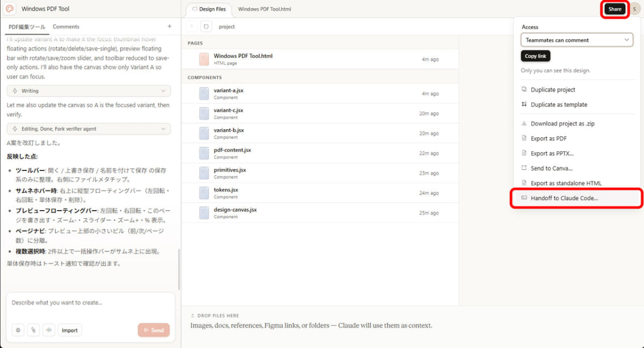The height and width of the screenshot is (348, 644).
Task: Click the S user avatar
Action: point(634,9)
